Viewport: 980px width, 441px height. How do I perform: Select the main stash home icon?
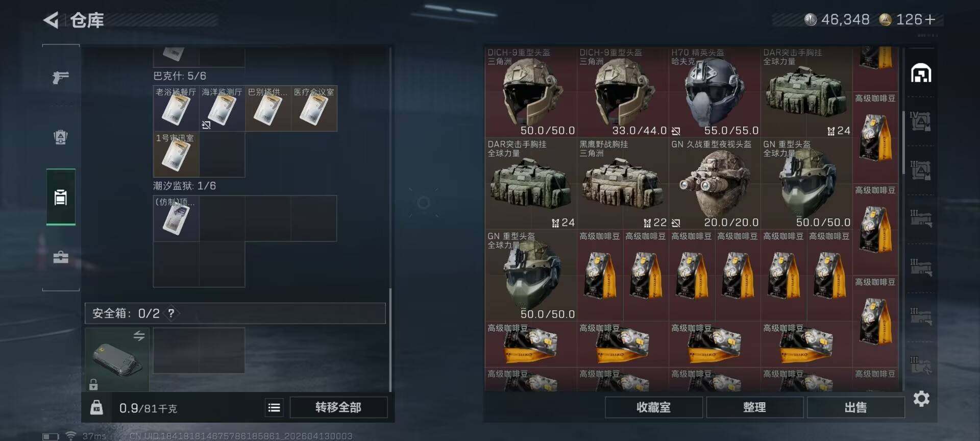[921, 73]
